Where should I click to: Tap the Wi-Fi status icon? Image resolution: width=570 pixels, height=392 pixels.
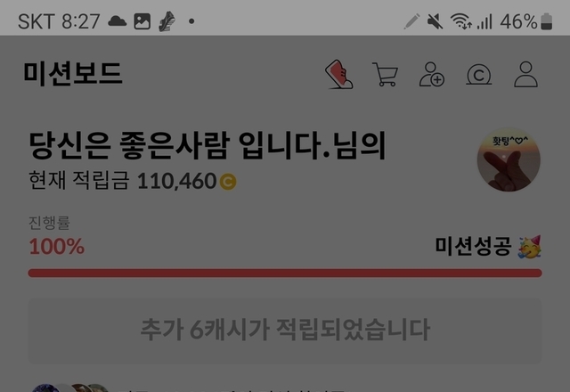[461, 21]
